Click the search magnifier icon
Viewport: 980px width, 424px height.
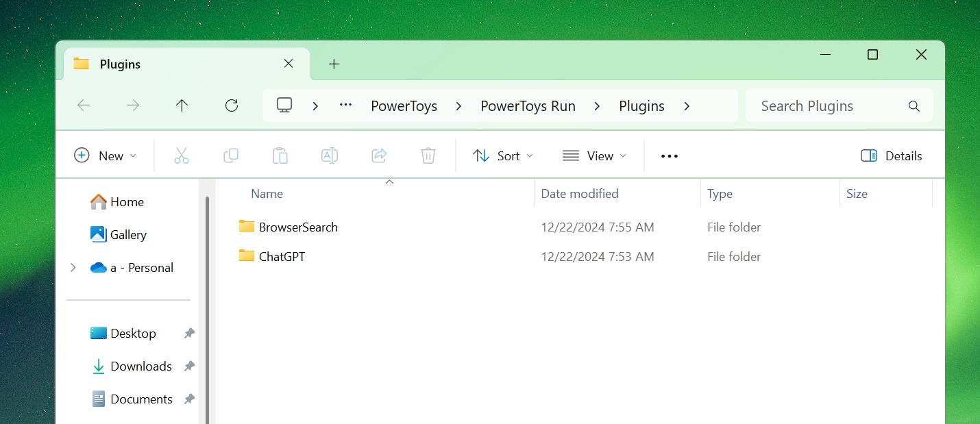click(914, 106)
